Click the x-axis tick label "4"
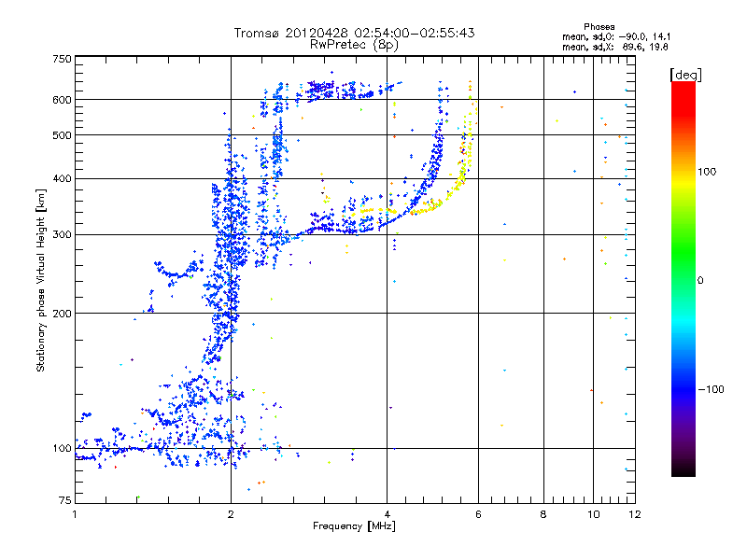 click(x=387, y=514)
